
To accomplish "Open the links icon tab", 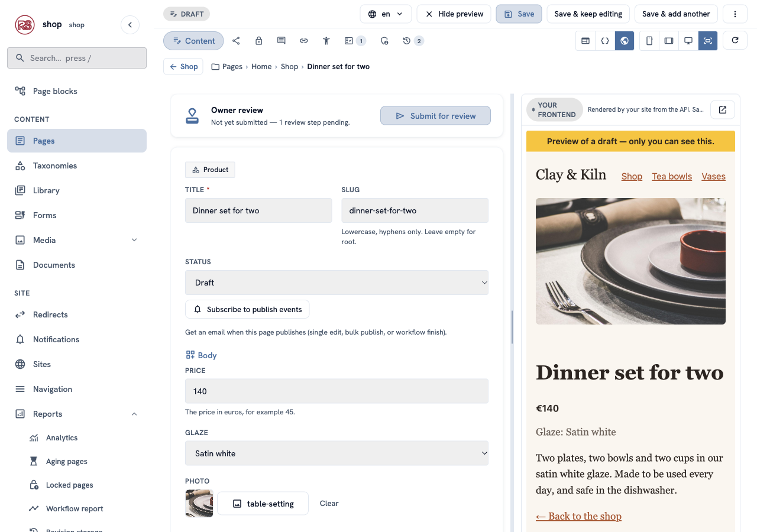I will 304,41.
